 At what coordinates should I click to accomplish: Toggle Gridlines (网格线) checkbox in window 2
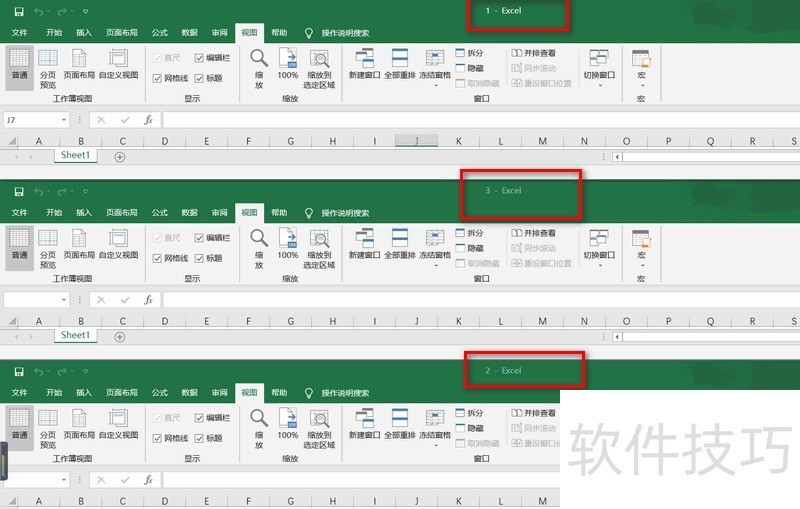pyautogui.click(x=157, y=439)
